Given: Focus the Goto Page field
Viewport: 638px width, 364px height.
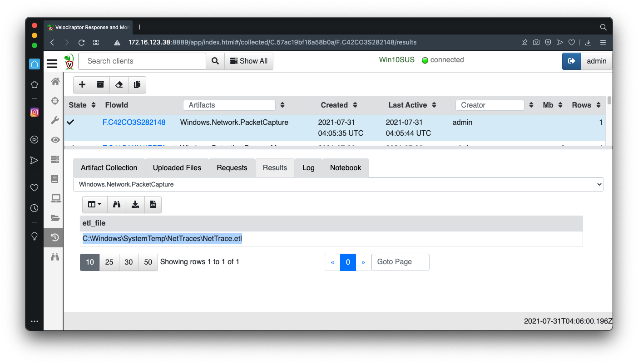Looking at the screenshot, I should click(x=401, y=262).
